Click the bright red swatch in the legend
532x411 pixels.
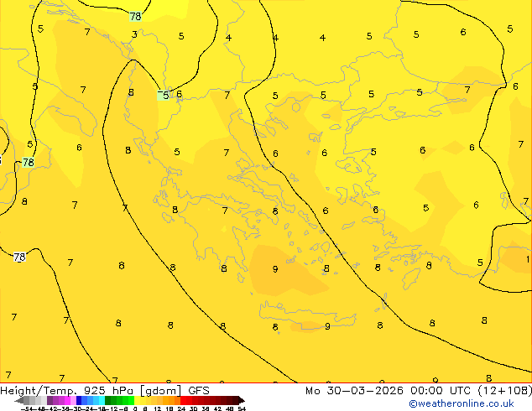click(x=183, y=400)
